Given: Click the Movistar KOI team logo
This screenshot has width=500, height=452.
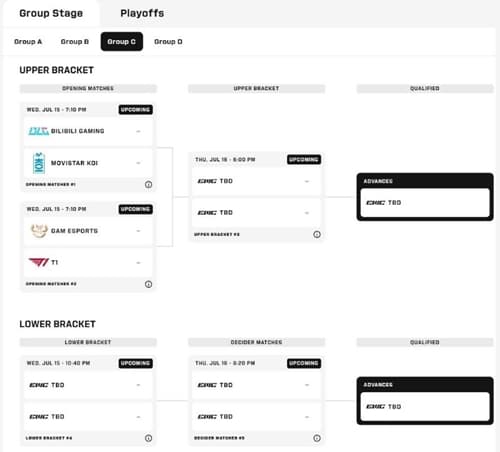Looking at the screenshot, I should pyautogui.click(x=39, y=163).
